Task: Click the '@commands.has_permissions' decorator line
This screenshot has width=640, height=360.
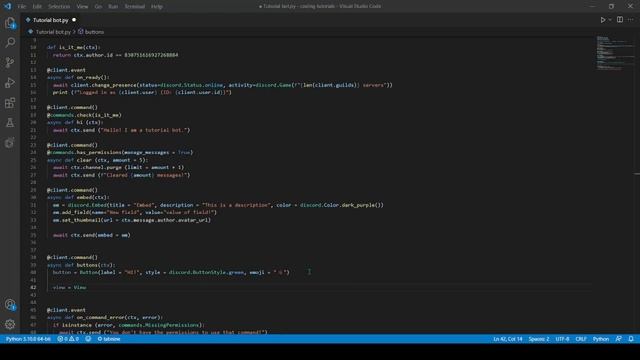Action: point(120,152)
